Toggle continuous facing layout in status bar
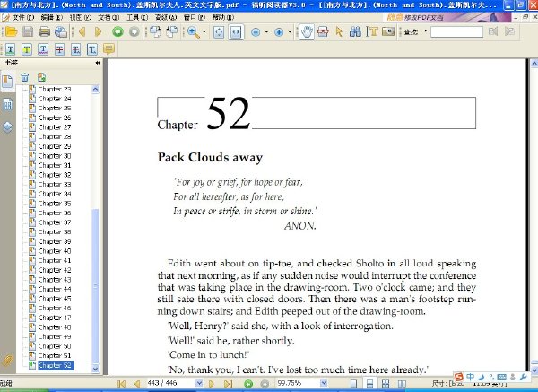This screenshot has height=392, width=538. pyautogui.click(x=386, y=383)
